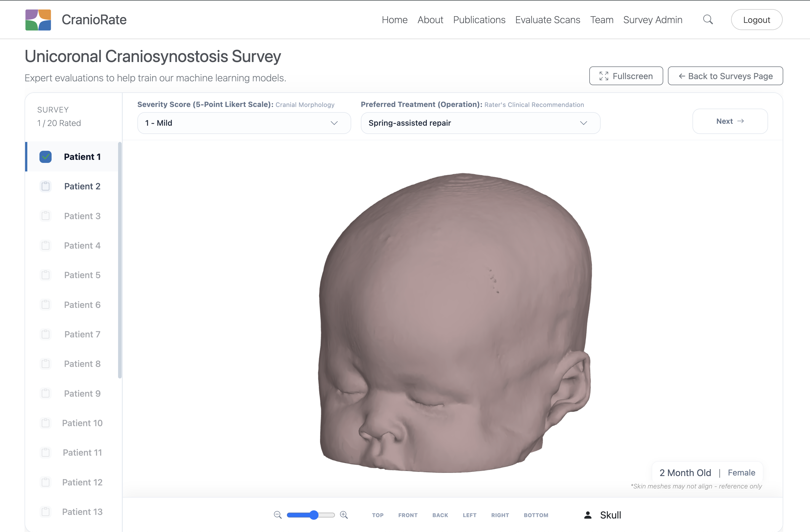Screen dimensions: 810x532
Task: Click the '1 / 20 Rated' progress text
Action: 59,123
